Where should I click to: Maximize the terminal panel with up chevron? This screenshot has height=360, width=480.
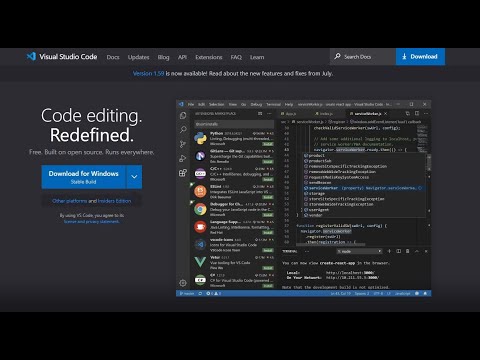pos(417,251)
